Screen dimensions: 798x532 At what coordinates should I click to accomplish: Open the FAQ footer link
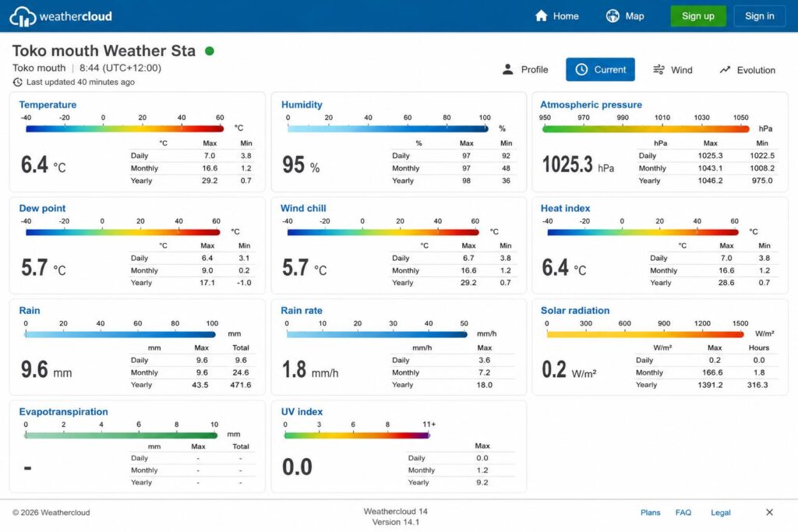click(x=683, y=513)
